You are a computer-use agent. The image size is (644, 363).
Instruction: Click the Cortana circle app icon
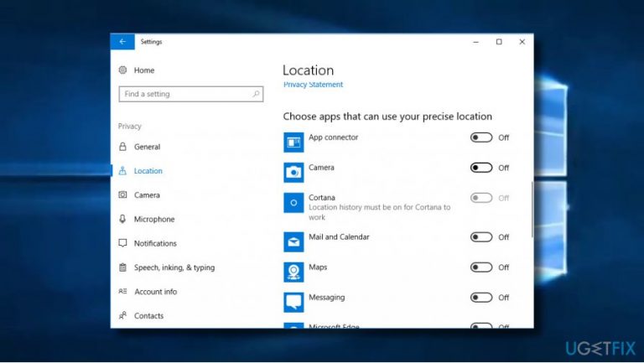click(293, 202)
